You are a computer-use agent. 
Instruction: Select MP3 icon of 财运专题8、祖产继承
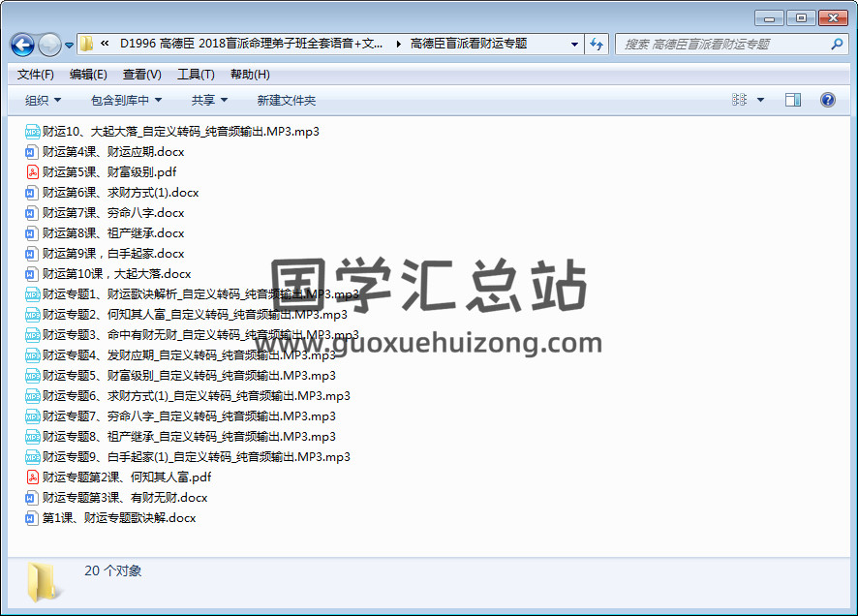(32, 437)
